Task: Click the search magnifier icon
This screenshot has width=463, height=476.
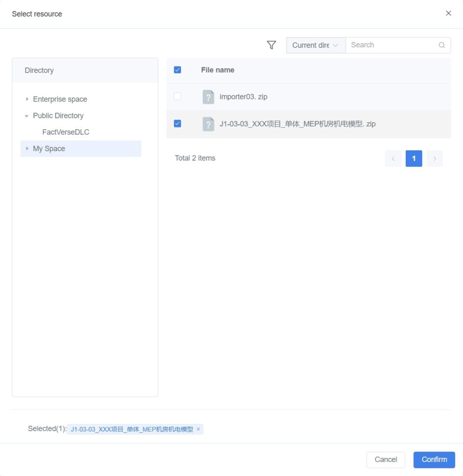Action: tap(441, 45)
